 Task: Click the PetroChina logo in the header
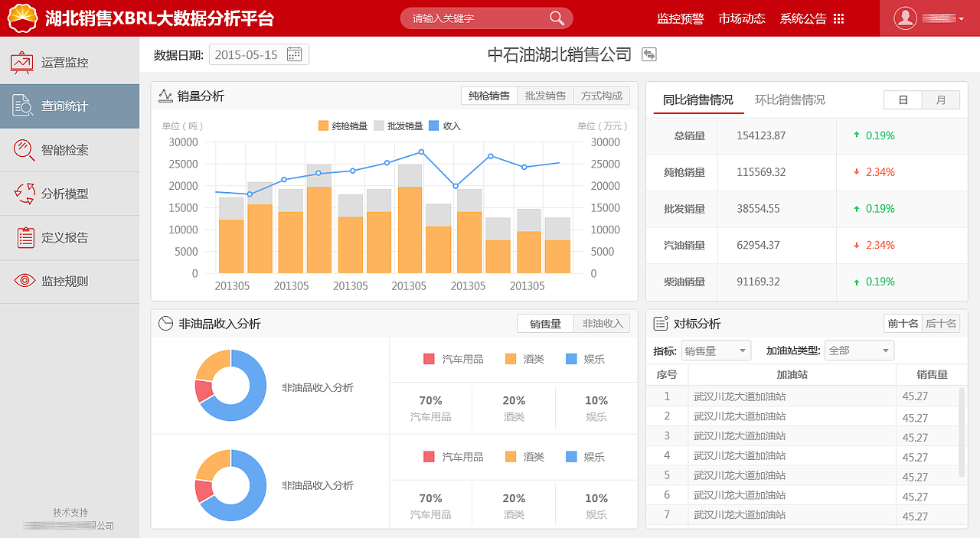coord(24,18)
